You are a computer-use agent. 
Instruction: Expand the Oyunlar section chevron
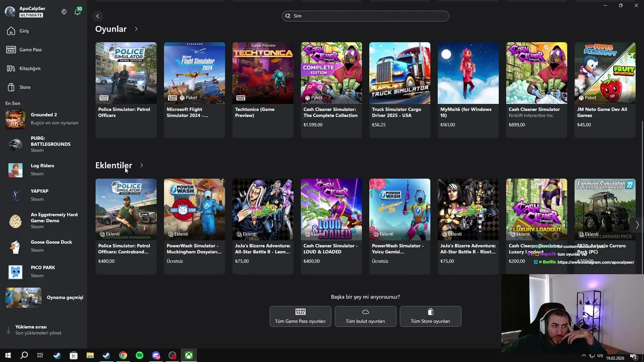(x=136, y=29)
